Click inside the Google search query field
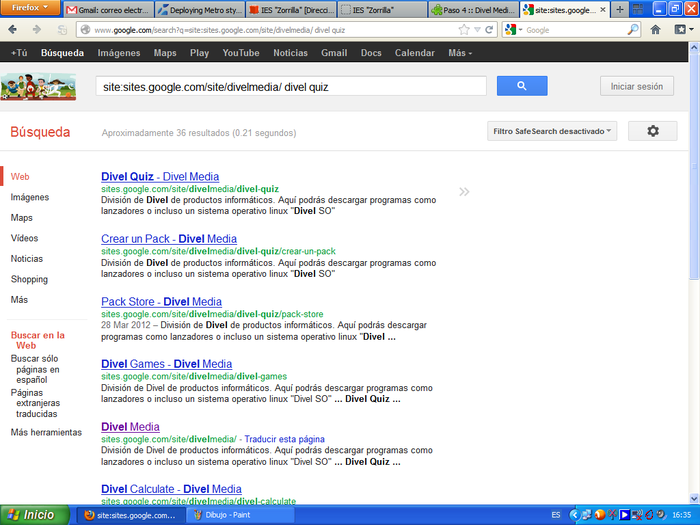 291,86
